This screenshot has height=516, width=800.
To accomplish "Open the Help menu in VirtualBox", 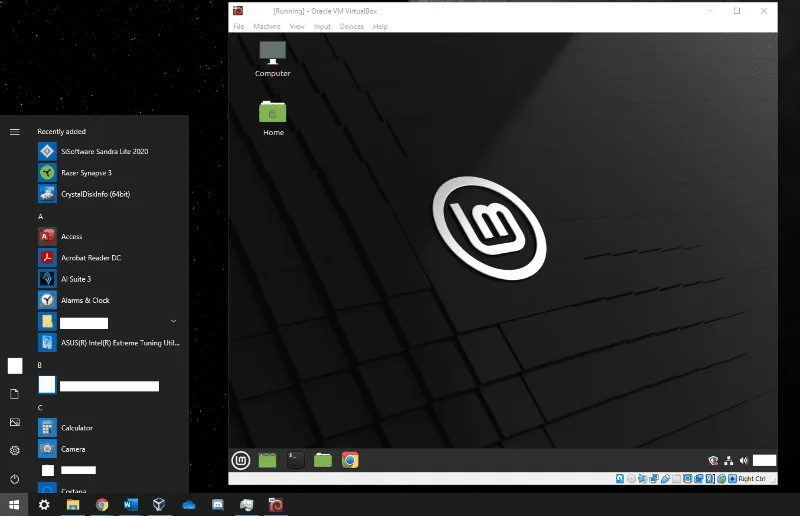I will (x=380, y=27).
